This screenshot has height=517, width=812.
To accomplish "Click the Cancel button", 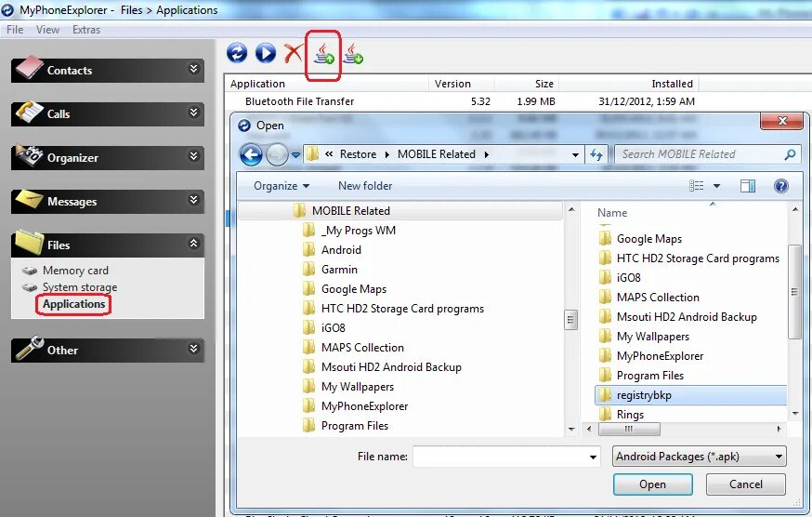I will tap(746, 484).
